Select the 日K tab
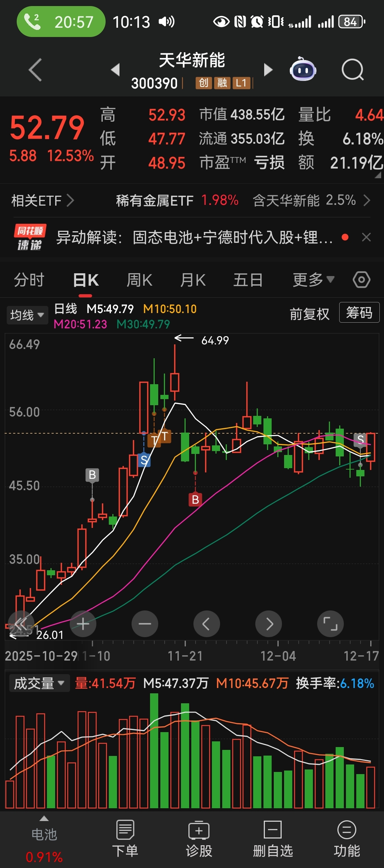The image size is (384, 868). click(x=86, y=280)
